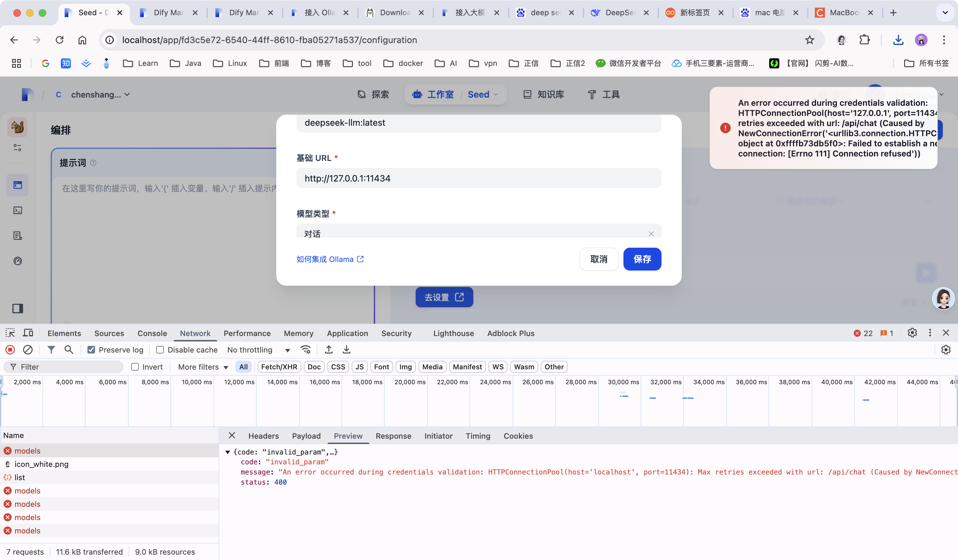Click the browser reload button

(60, 40)
